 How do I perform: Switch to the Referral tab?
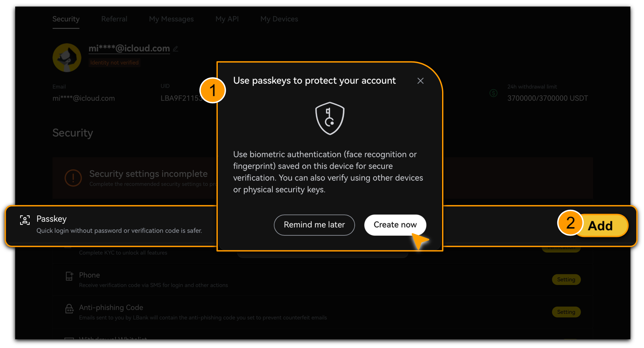coord(114,19)
